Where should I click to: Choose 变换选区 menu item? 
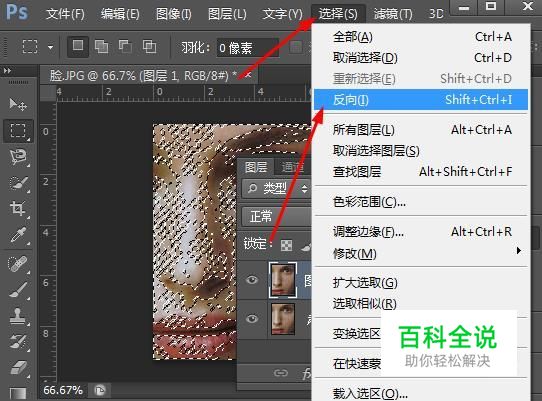pos(356,334)
